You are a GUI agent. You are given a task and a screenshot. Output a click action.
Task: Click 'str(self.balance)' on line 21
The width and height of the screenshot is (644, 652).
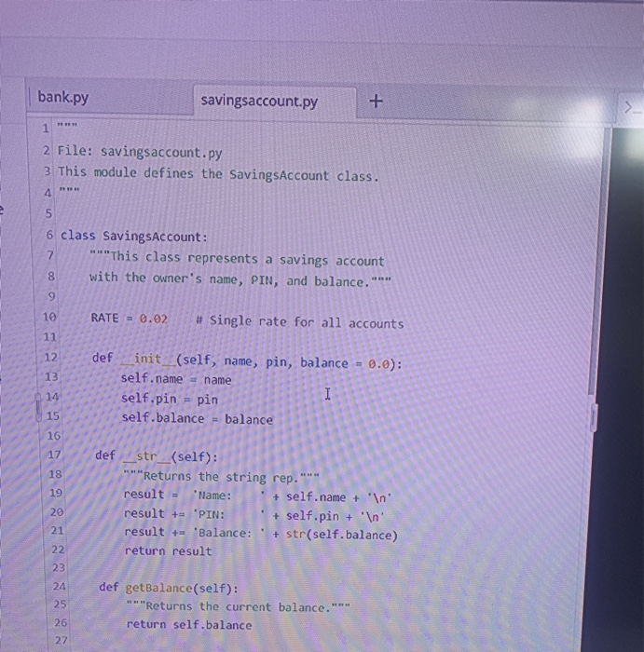click(x=341, y=535)
